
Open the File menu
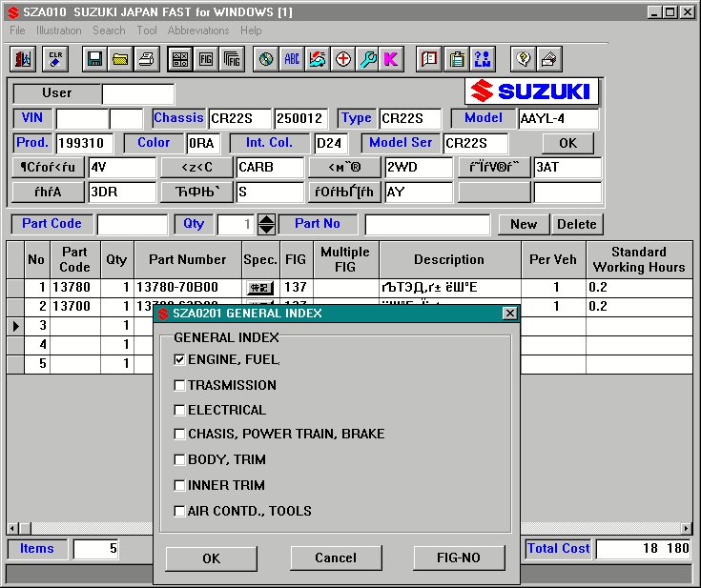pos(17,30)
